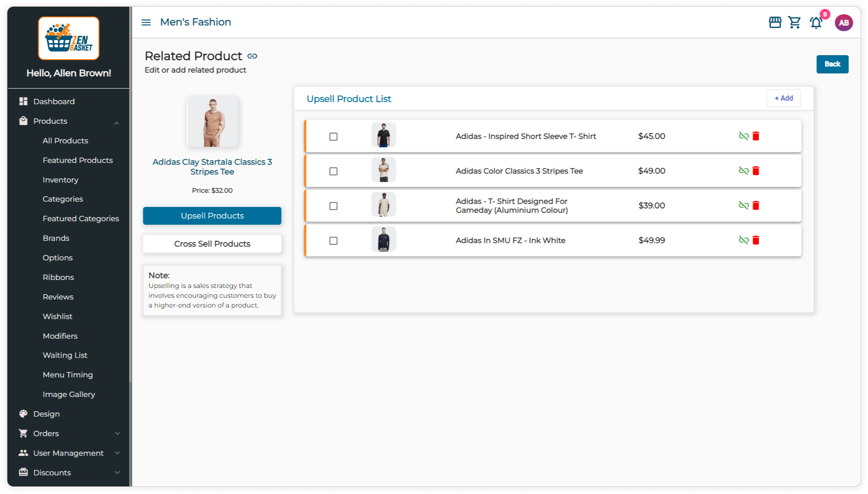Delete Adidas Inspired Short Sleeve T-Shirt
Screen dimensions: 868x494
(756, 136)
